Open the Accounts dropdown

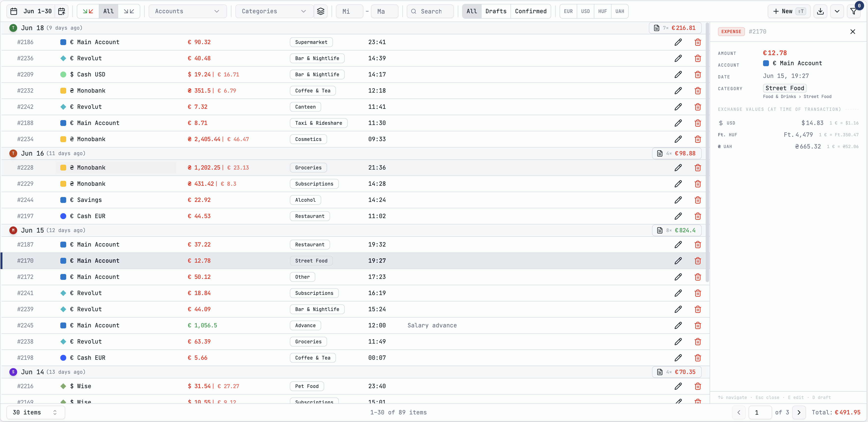[x=187, y=12]
